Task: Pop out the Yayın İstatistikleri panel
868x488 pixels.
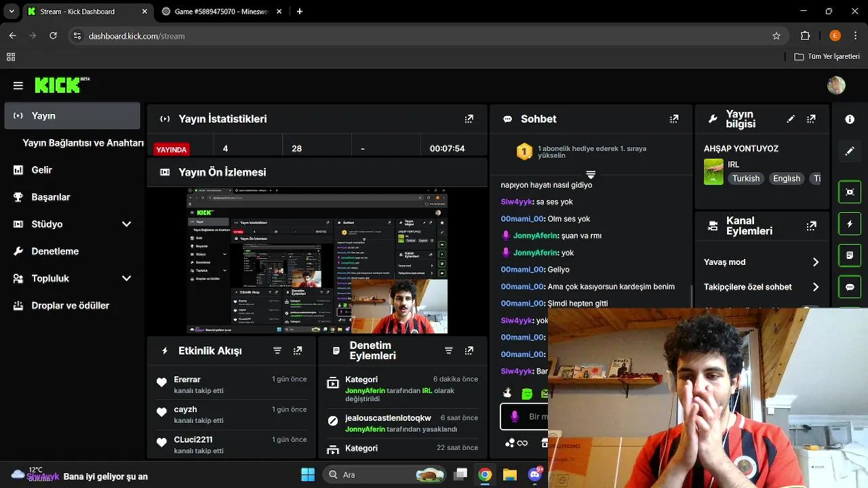Action: pos(469,119)
